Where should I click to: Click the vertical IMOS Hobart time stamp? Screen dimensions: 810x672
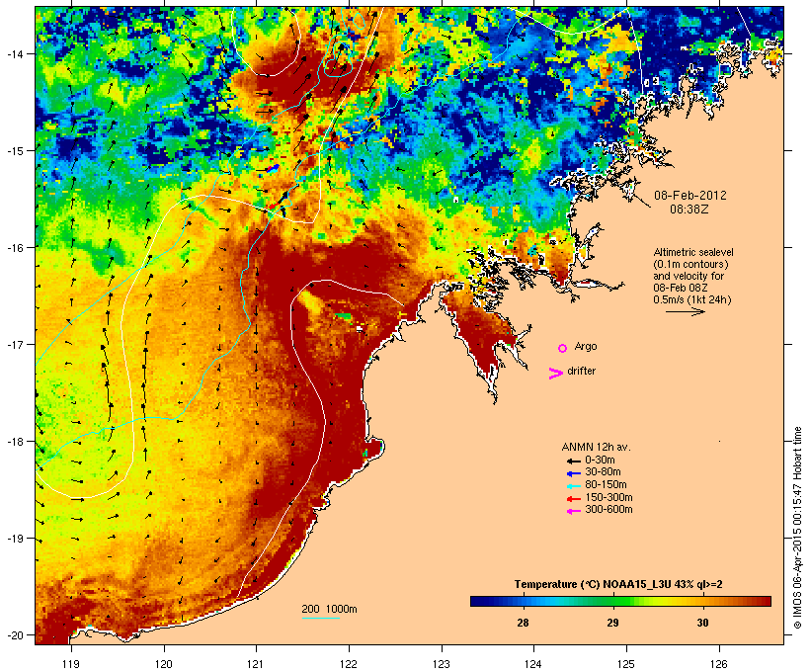tap(797, 528)
